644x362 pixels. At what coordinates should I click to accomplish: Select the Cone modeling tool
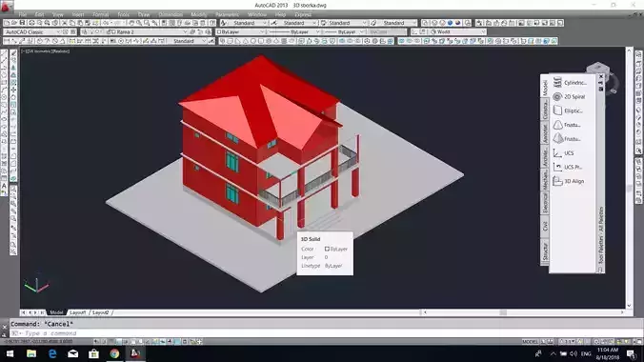coord(246,41)
